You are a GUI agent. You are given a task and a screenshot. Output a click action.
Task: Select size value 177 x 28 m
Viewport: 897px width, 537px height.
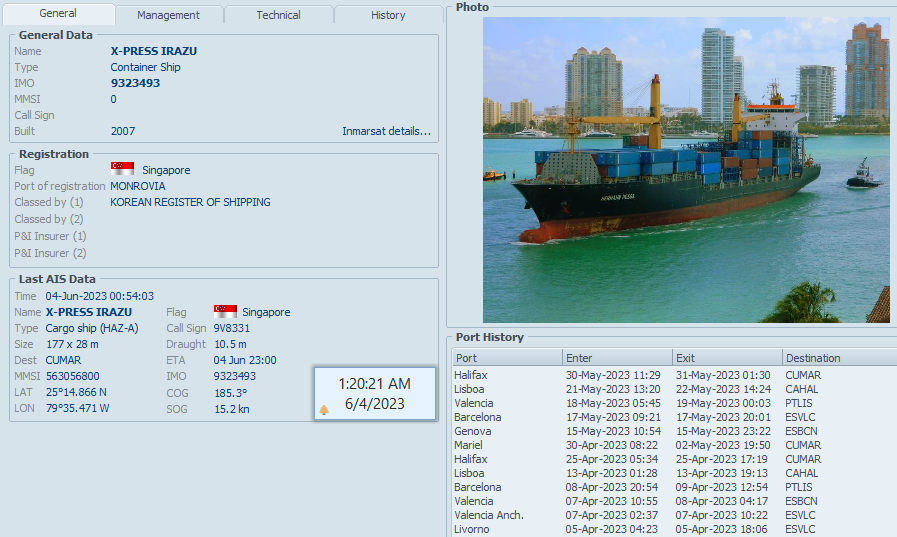pyautogui.click(x=72, y=344)
